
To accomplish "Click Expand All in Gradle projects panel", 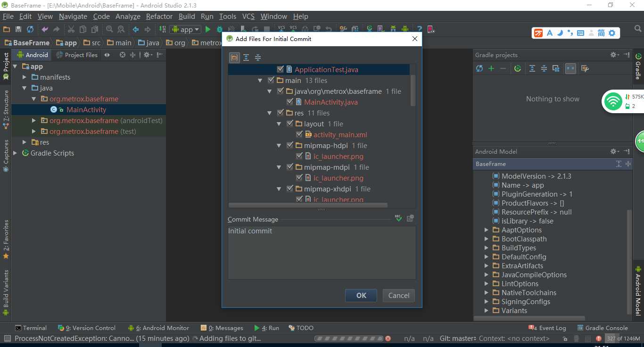I will pyautogui.click(x=532, y=68).
